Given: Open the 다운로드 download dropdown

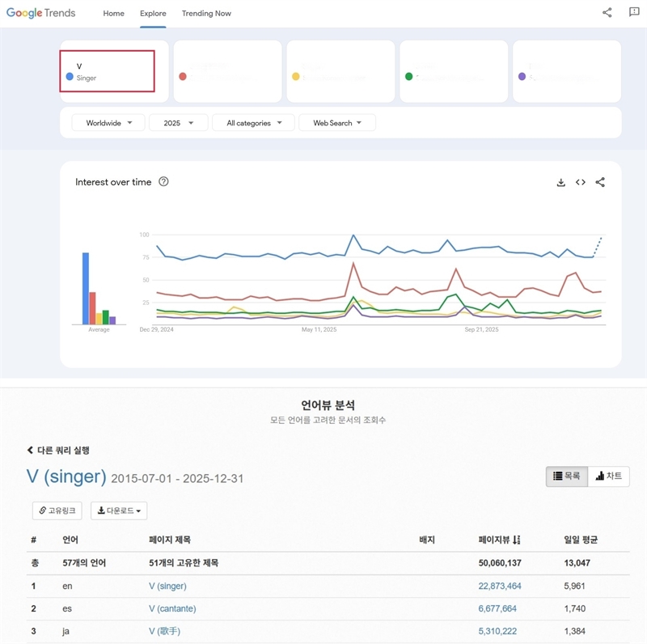Looking at the screenshot, I should 118,511.
